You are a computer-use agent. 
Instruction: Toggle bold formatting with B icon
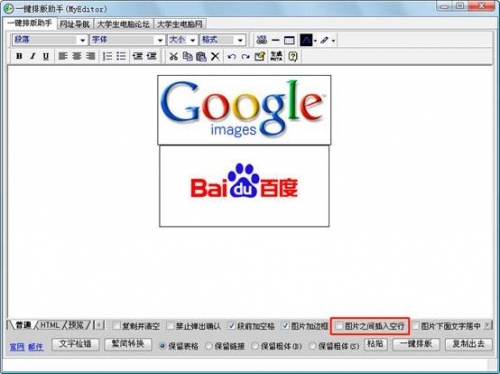click(x=19, y=56)
